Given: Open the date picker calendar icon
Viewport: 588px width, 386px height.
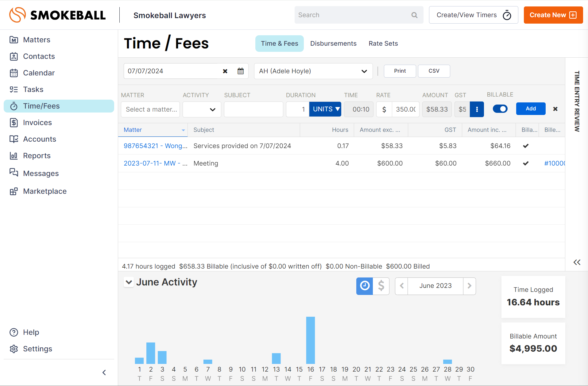Looking at the screenshot, I should [x=241, y=71].
